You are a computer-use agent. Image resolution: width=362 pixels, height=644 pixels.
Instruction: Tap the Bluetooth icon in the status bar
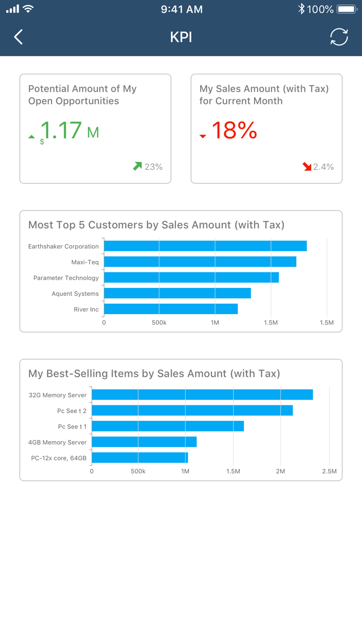pyautogui.click(x=300, y=9)
